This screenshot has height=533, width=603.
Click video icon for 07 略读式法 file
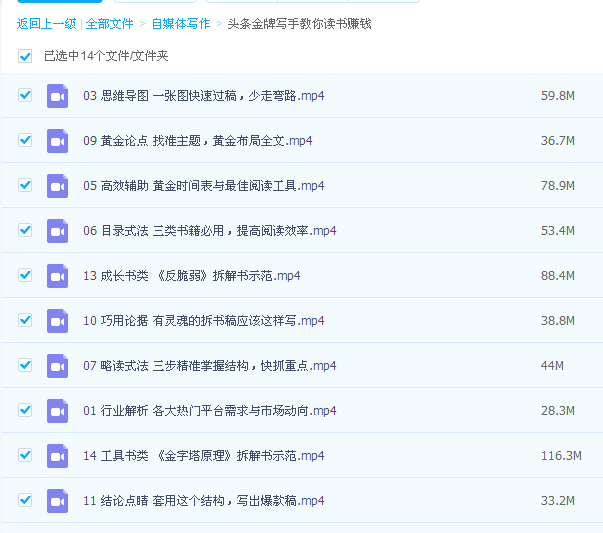pos(57,366)
